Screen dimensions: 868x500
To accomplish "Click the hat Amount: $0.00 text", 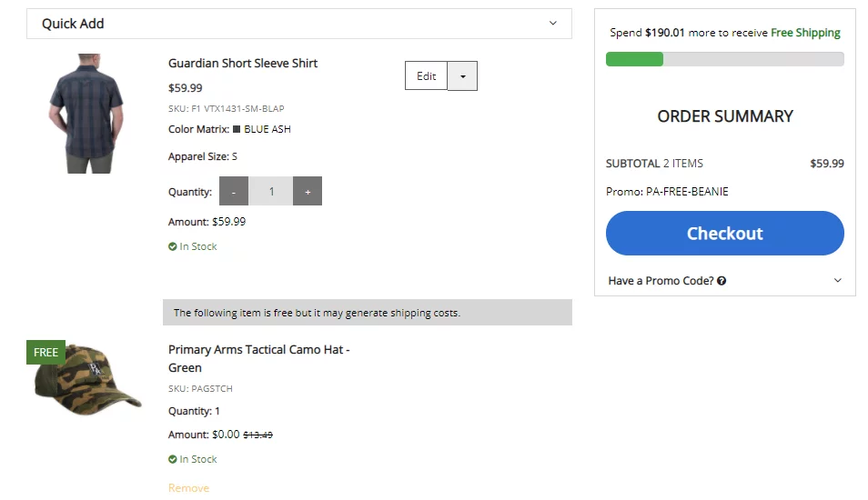I will click(x=204, y=435).
